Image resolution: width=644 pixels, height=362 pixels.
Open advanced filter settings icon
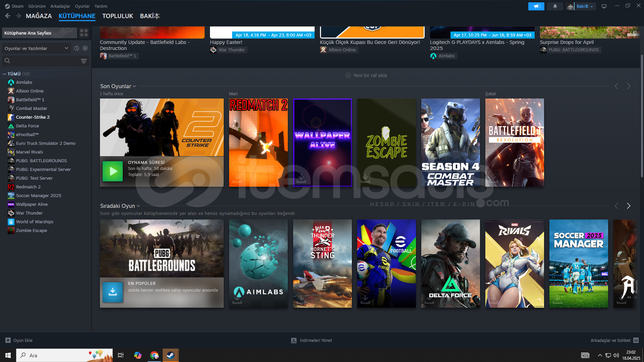(x=84, y=61)
